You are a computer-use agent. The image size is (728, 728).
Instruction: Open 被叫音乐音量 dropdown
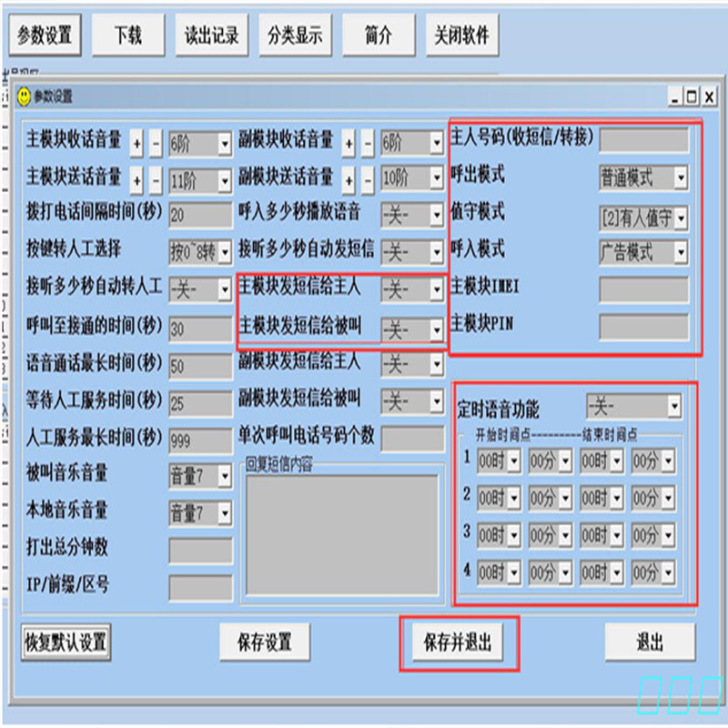(225, 475)
